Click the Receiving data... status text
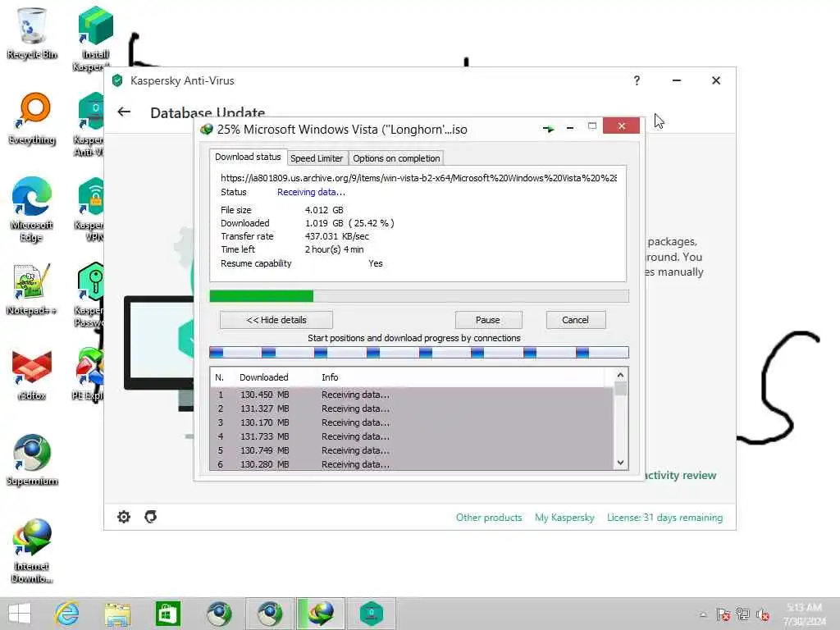 (311, 192)
